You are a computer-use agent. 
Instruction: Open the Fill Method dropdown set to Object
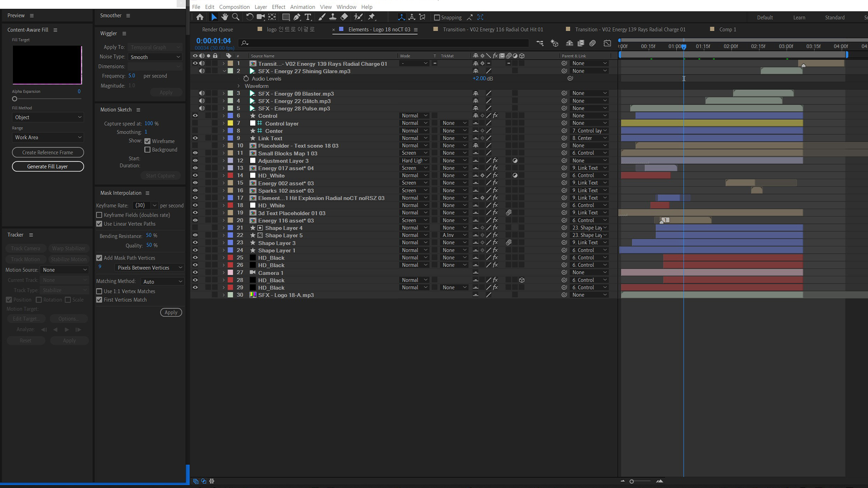pyautogui.click(x=48, y=117)
